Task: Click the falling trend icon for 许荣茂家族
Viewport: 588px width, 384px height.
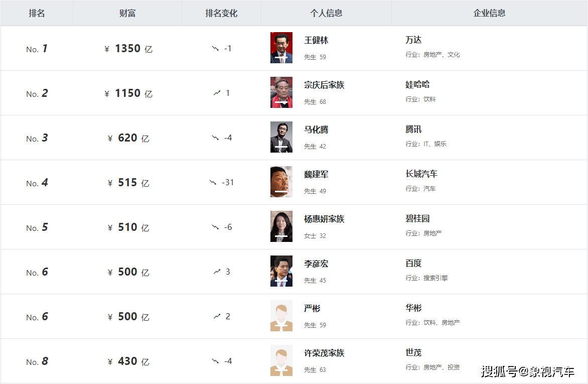Action: [215, 361]
